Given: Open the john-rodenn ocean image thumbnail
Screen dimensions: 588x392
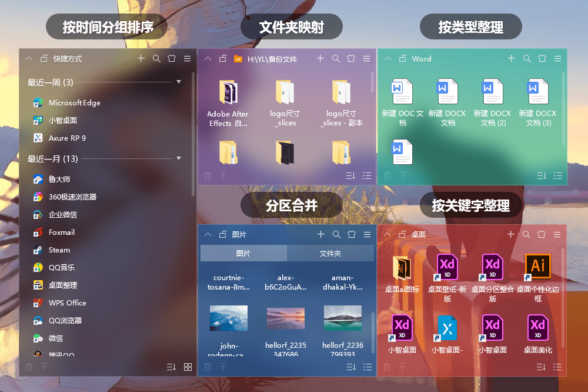Looking at the screenshot, I should click(228, 318).
